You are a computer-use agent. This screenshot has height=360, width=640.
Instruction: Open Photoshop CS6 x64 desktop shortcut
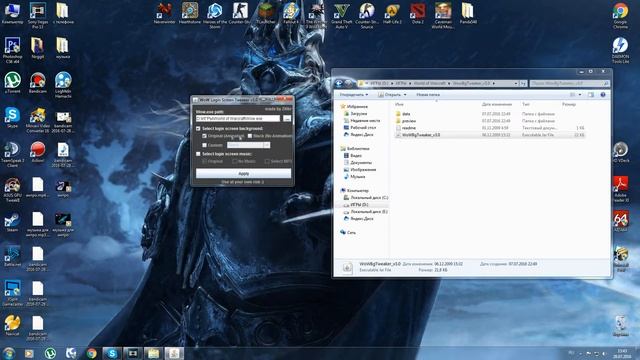point(12,50)
